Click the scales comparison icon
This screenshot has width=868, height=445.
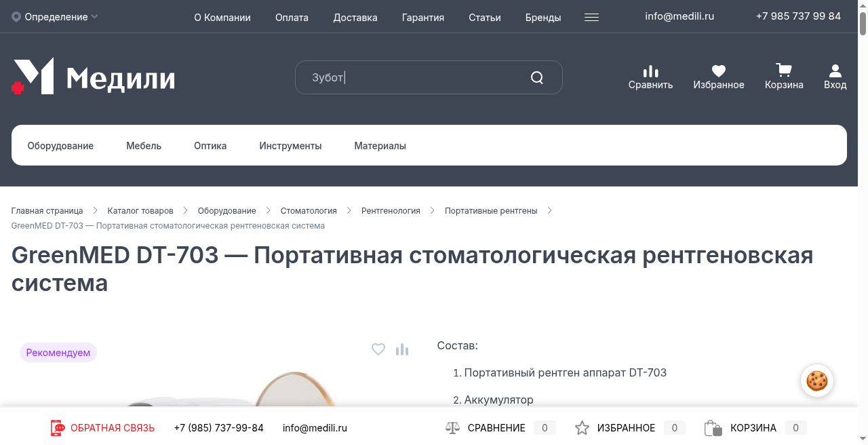[452, 428]
